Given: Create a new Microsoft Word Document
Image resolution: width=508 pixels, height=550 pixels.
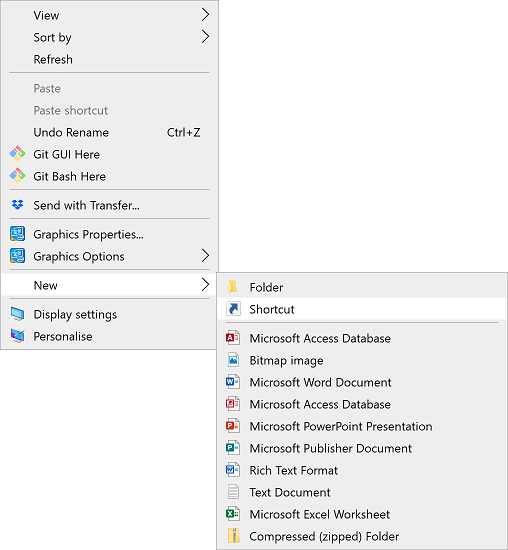Looking at the screenshot, I should pos(362,382).
